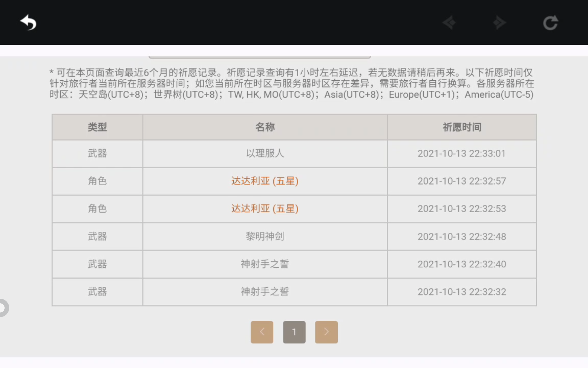Click timestamp 2021-10-13 22:33:01
Viewport: 588px width, 368px height.
462,153
